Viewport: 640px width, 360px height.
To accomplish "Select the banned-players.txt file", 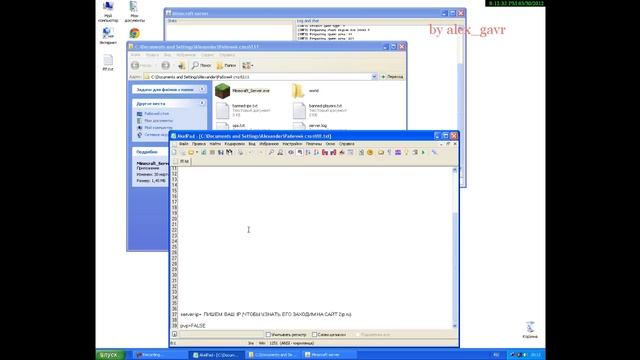I will (321, 110).
